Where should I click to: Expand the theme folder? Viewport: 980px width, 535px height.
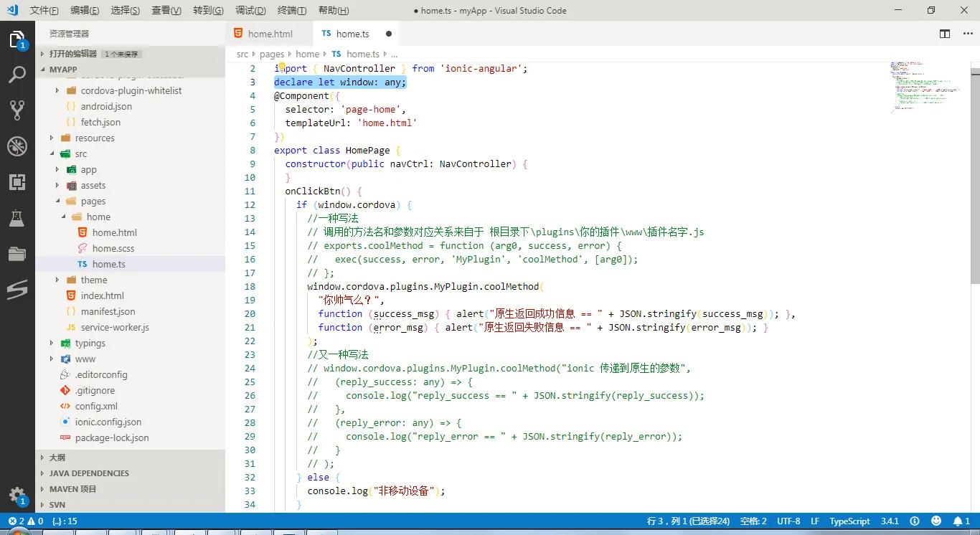131,280
